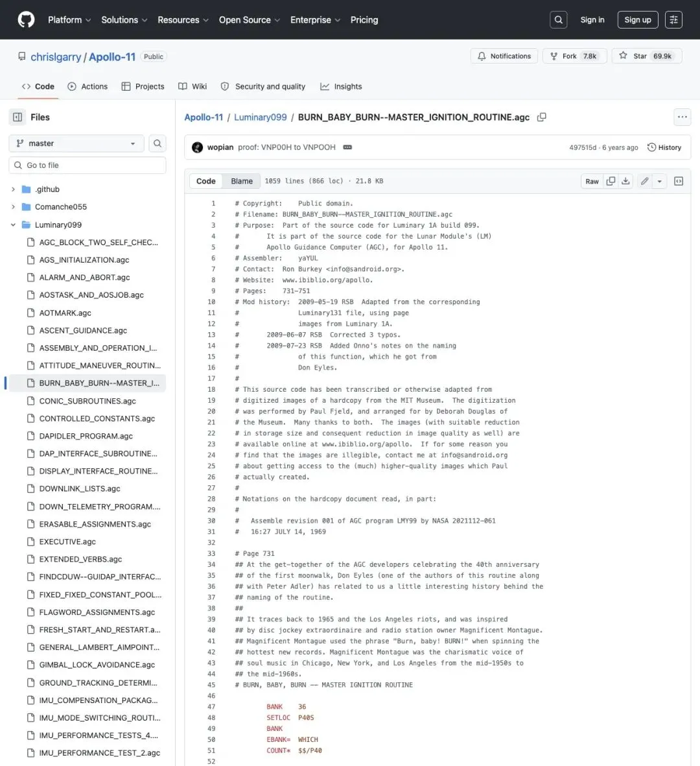Open symbols panel icon
The image size is (700, 766).
tap(679, 181)
